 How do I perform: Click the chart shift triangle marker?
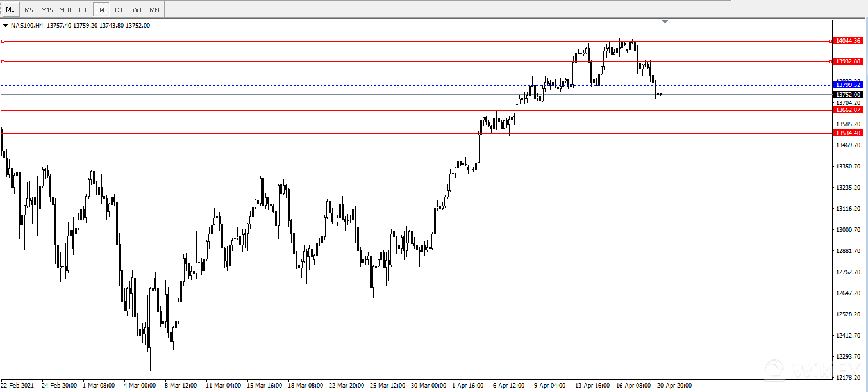click(x=665, y=22)
